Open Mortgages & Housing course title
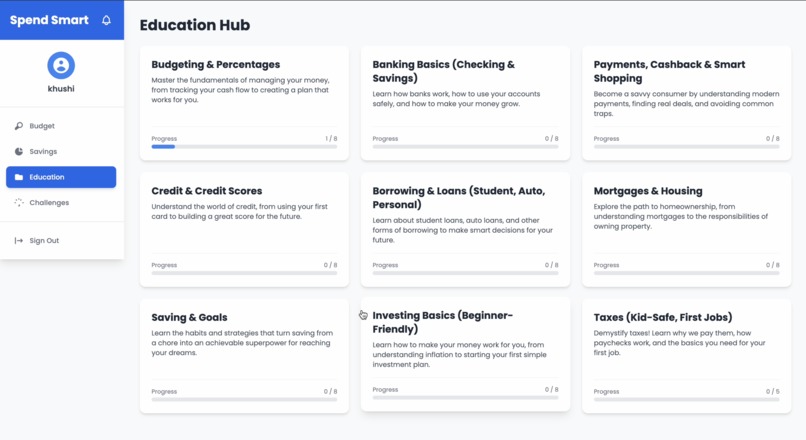 pyautogui.click(x=648, y=191)
